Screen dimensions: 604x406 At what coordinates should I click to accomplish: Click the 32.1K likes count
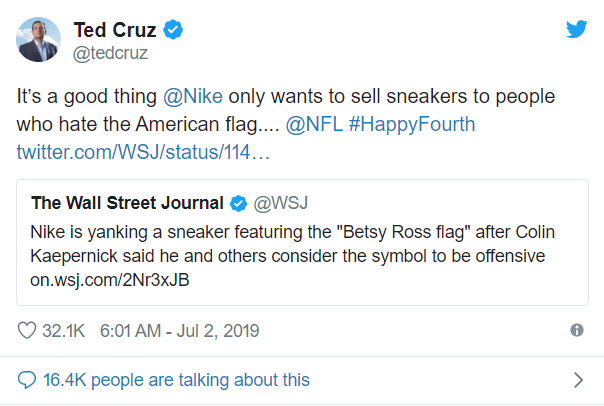[64, 331]
